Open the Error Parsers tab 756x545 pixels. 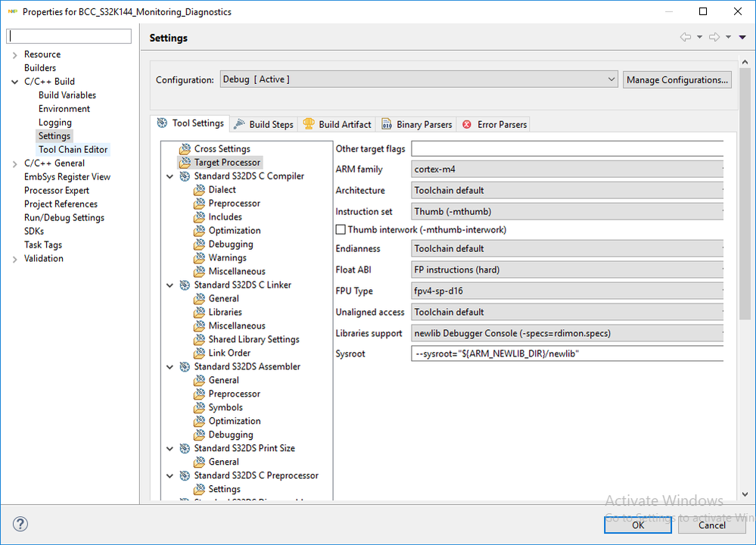coord(495,124)
